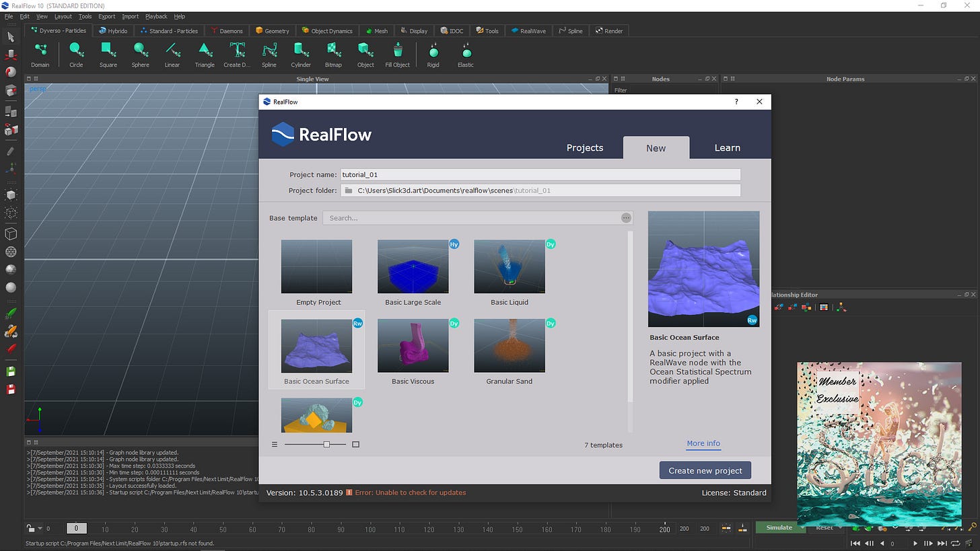Open the Layout menu
Screen dimensions: 980x551
click(x=63, y=16)
